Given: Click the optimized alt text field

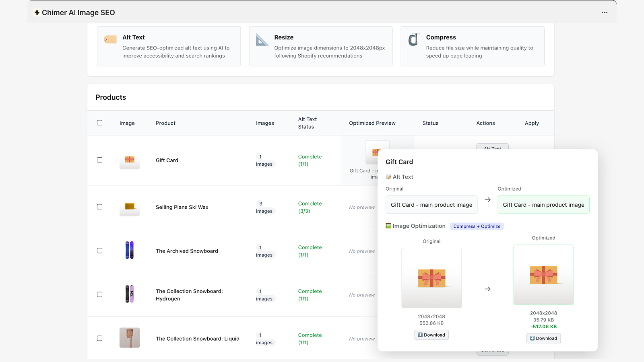Looking at the screenshot, I should 543,204.
